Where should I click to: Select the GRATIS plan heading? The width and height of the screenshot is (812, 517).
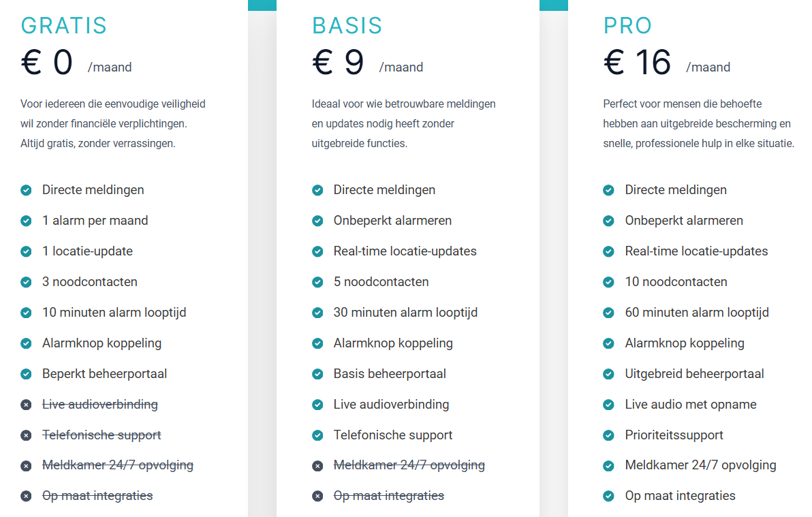pos(64,26)
